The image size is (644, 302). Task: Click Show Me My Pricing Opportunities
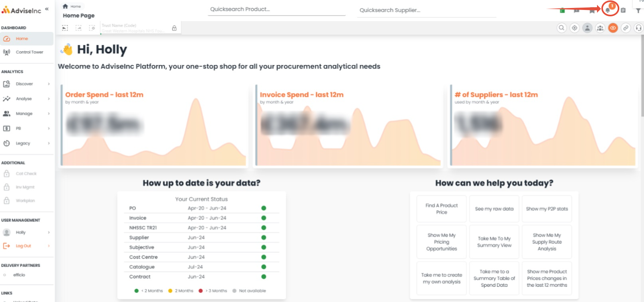(441, 242)
